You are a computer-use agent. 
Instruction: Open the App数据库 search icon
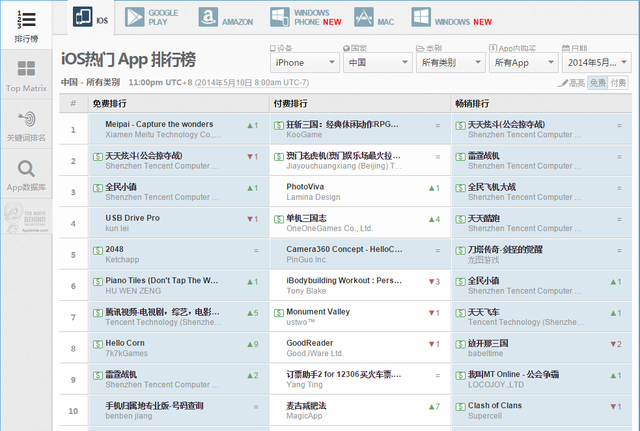click(x=26, y=175)
